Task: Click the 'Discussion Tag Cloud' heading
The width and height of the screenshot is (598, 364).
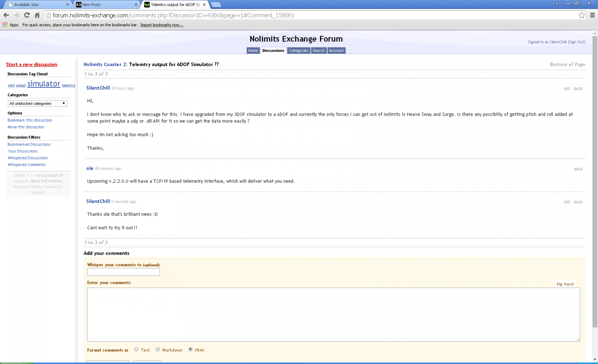Action: point(27,74)
